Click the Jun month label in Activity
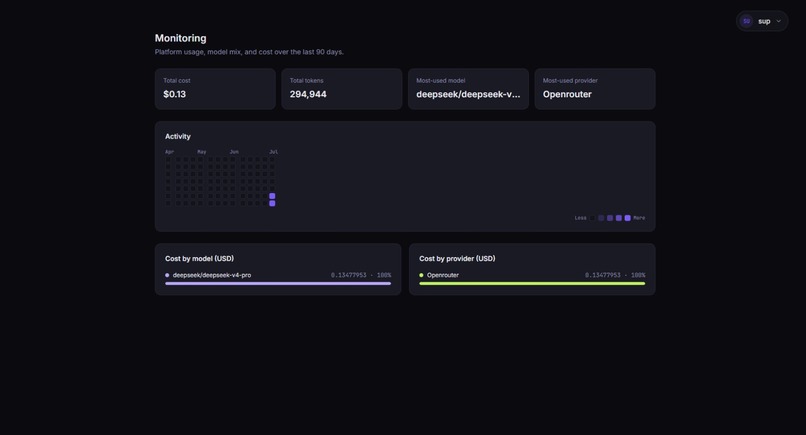Image resolution: width=806 pixels, height=435 pixels. point(234,152)
